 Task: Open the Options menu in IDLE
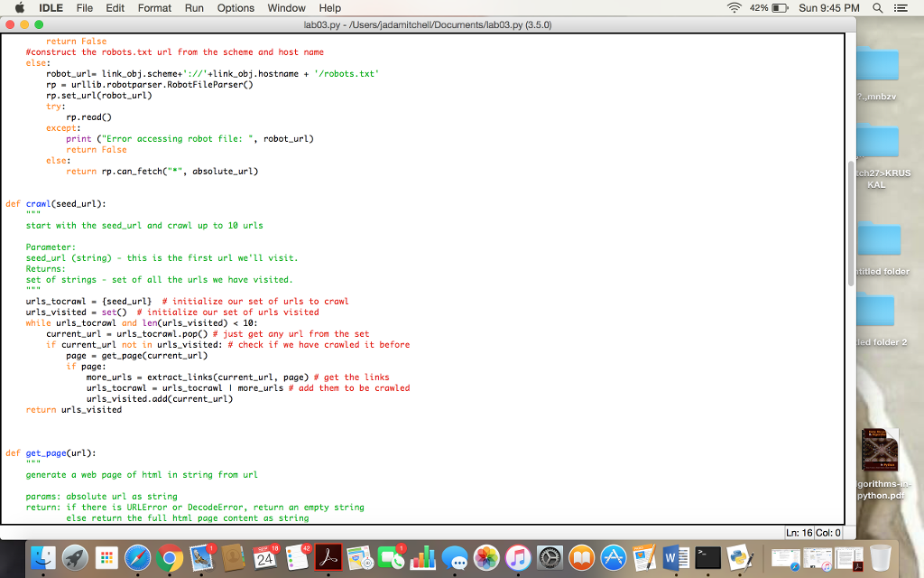[x=235, y=8]
